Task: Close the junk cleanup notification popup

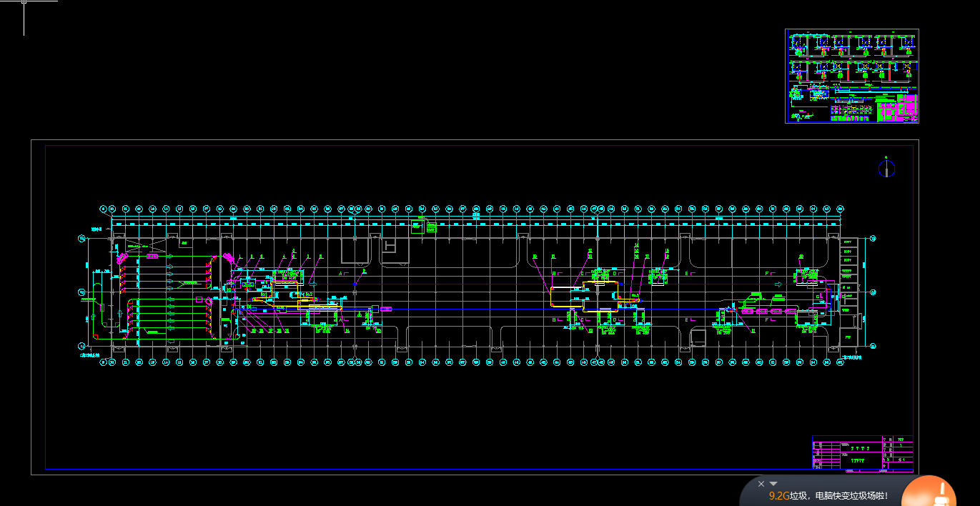Action: (x=761, y=484)
